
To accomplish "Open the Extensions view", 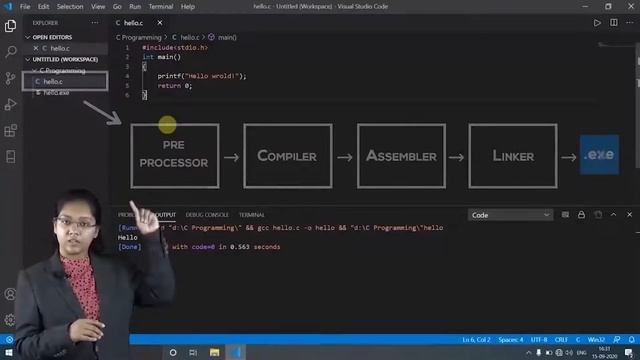I will [x=11, y=131].
